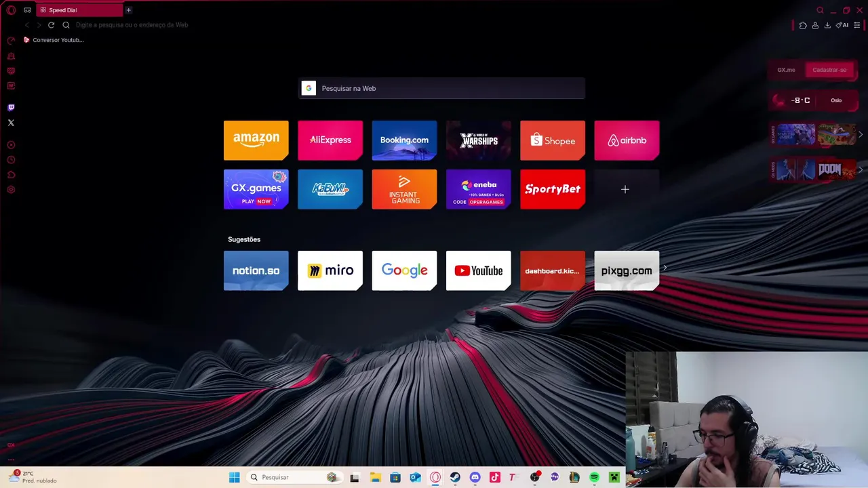Open File Explorer from the taskbar
868x488 pixels.
pos(375,477)
